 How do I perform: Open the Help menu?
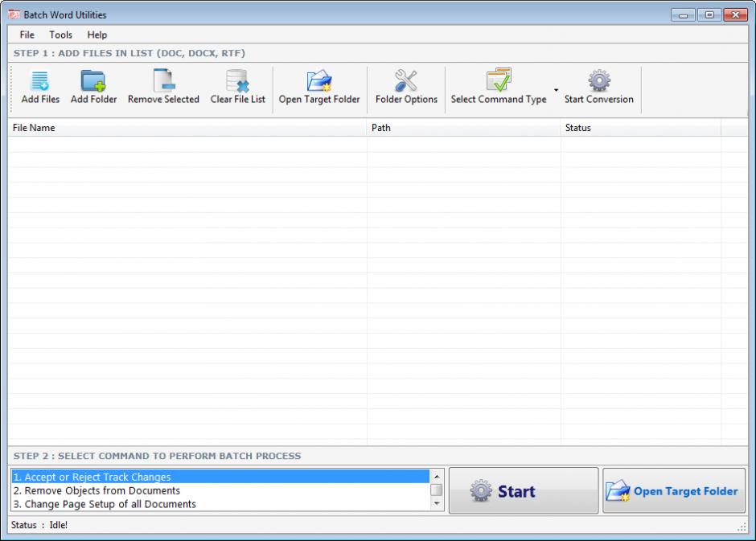(x=97, y=35)
